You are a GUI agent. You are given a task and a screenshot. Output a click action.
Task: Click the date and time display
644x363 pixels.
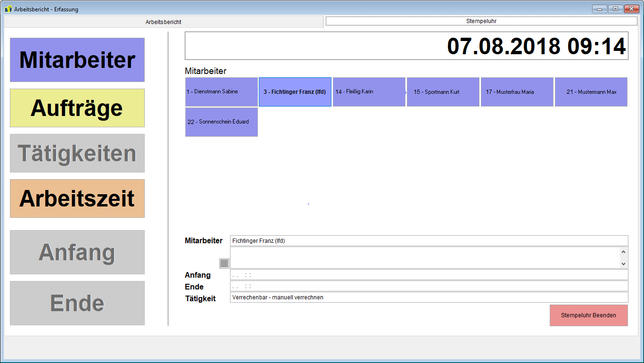pyautogui.click(x=406, y=46)
